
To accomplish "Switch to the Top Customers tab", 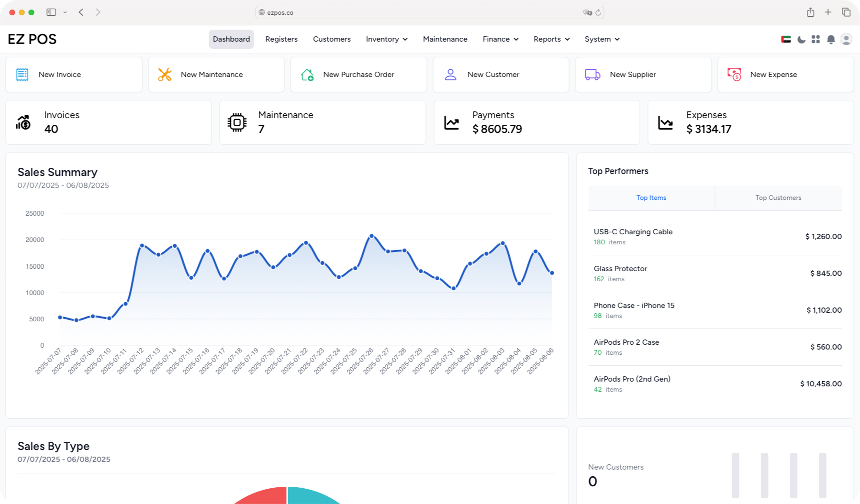I will tap(778, 198).
